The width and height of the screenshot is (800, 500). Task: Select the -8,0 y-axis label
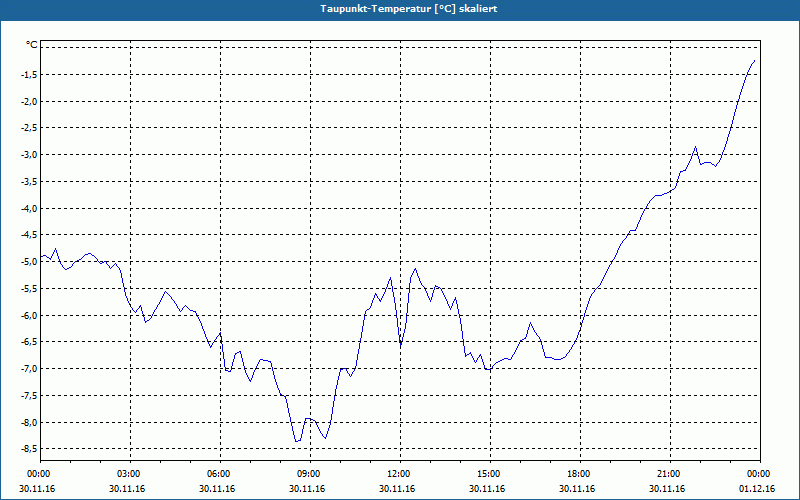(29, 422)
